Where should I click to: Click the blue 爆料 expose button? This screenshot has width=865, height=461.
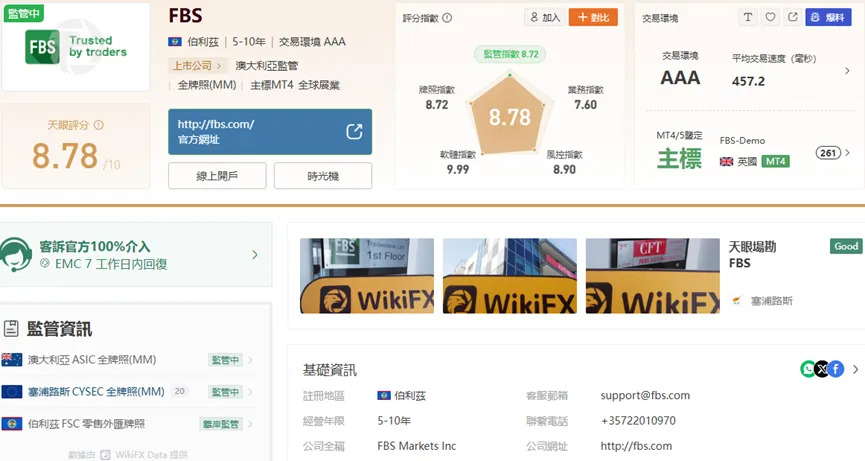pyautogui.click(x=828, y=17)
